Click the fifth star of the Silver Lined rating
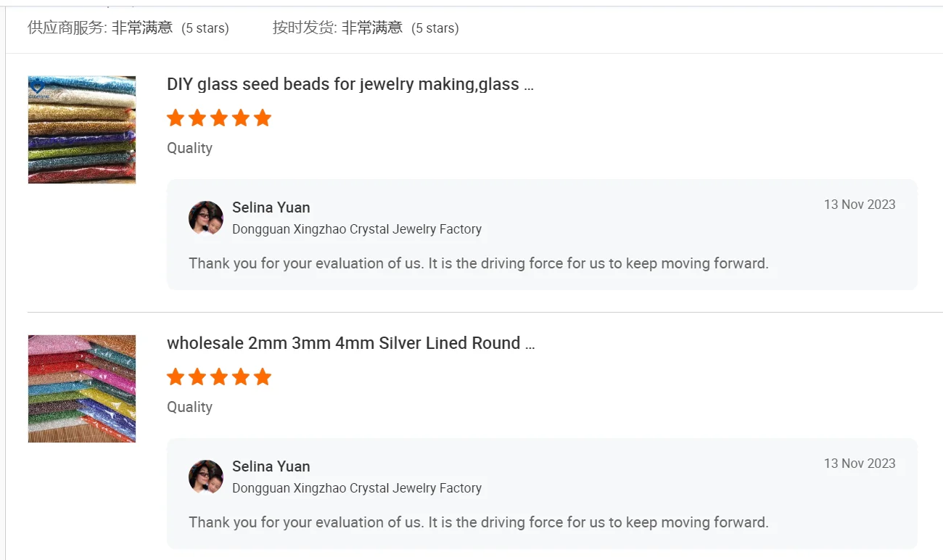 click(x=263, y=377)
